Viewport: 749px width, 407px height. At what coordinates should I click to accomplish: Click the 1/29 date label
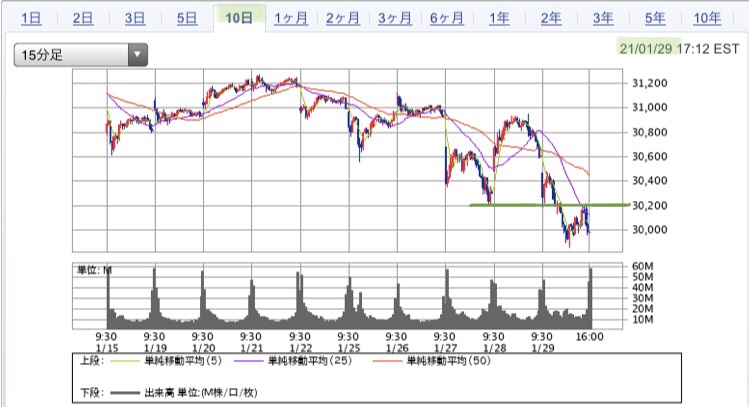542,348
